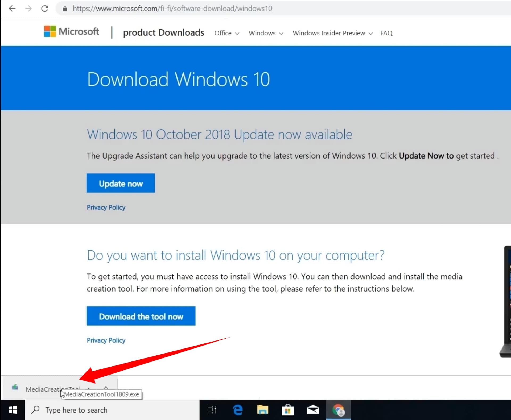Click the padlock site security icon

pyautogui.click(x=65, y=9)
